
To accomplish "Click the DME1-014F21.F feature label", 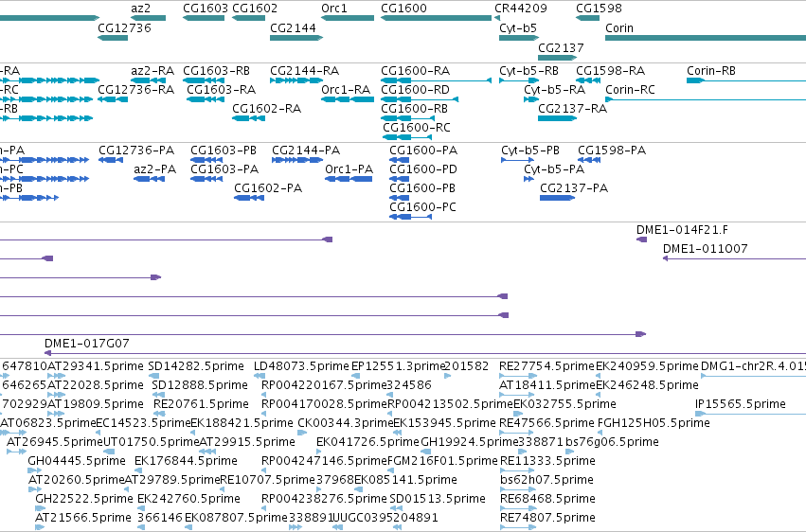I will tap(682, 230).
